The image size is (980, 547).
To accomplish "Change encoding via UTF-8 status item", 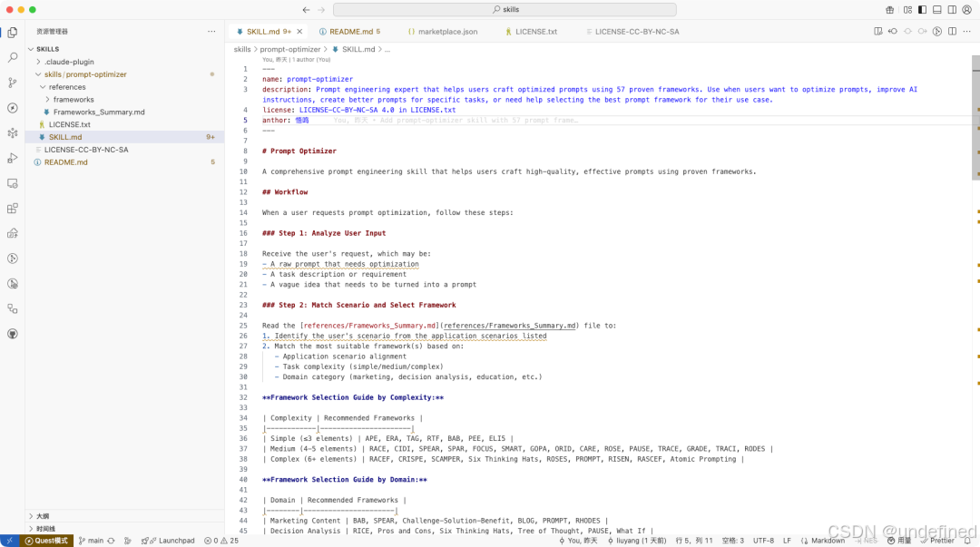I will 763,541.
